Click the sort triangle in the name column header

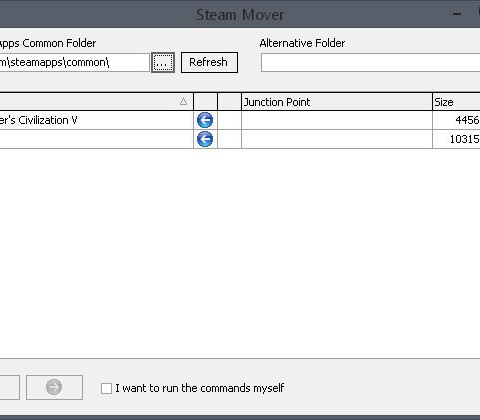[183, 101]
